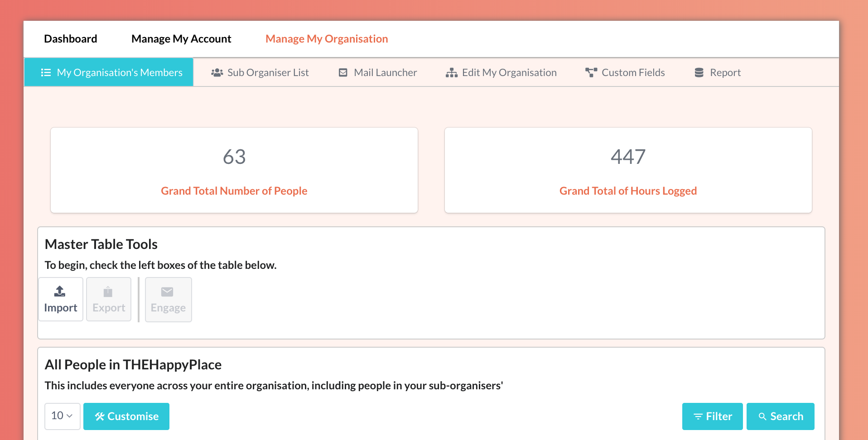Switch to Sub Organiser List
The width and height of the screenshot is (868, 440).
pyautogui.click(x=260, y=72)
